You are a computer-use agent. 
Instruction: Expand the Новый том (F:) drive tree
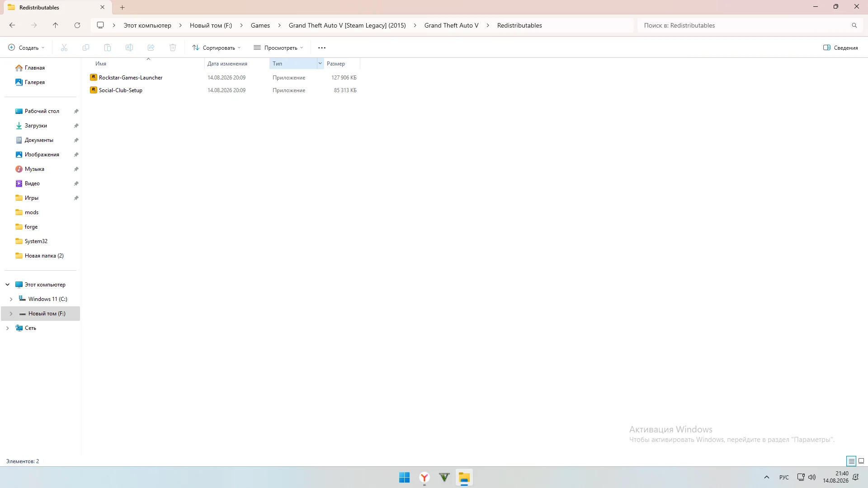pos(11,314)
